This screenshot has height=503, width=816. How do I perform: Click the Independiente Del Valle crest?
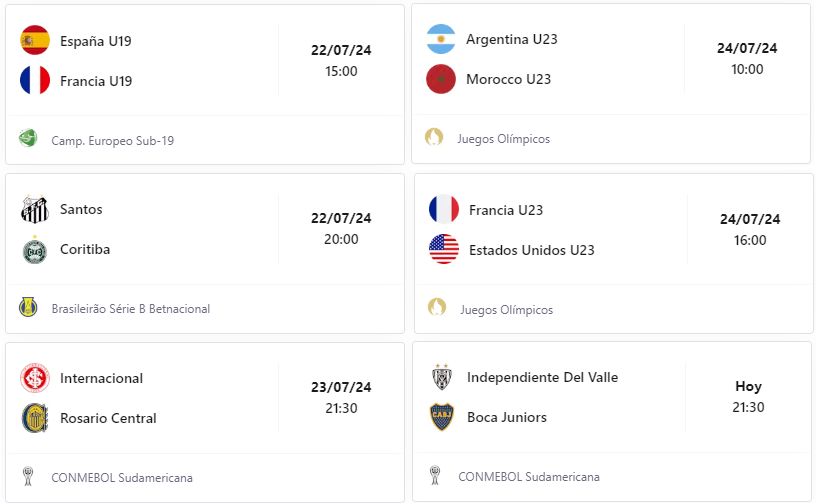tap(442, 377)
